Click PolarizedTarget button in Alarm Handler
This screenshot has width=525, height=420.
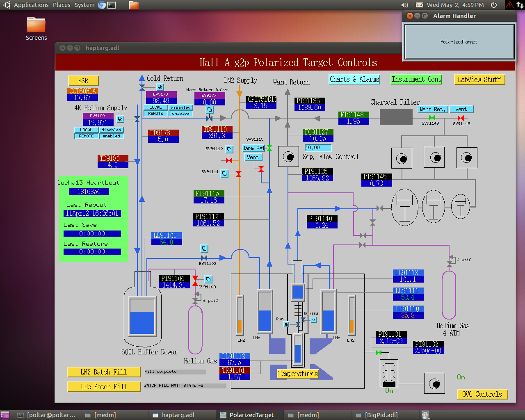(x=459, y=42)
